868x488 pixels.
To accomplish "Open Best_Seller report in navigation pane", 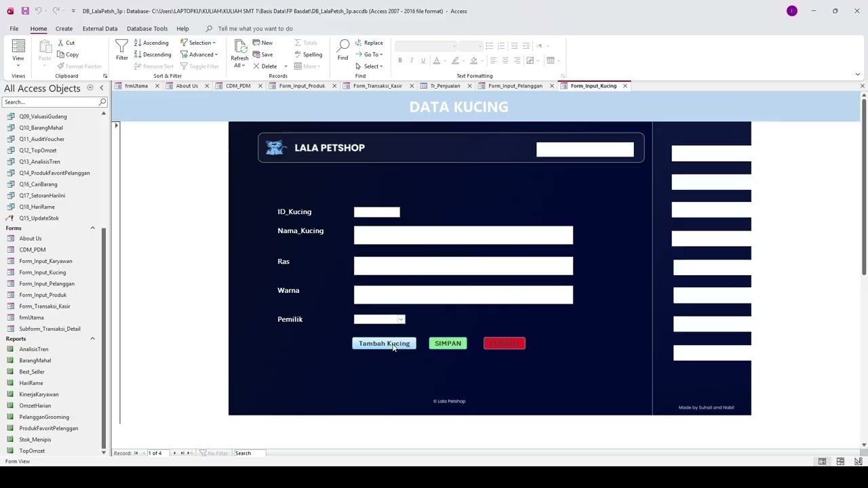I will click(32, 371).
